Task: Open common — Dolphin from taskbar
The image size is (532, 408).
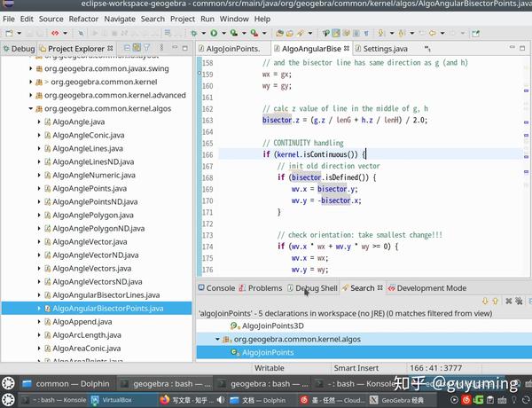Action: pyautogui.click(x=66, y=384)
